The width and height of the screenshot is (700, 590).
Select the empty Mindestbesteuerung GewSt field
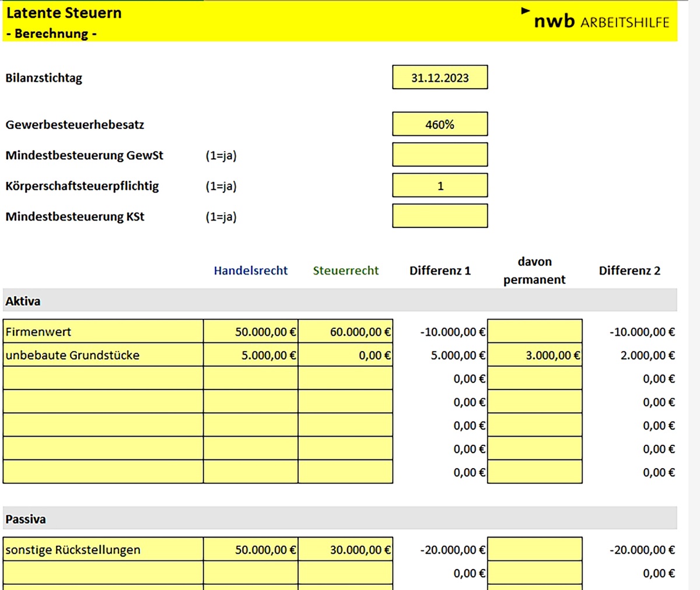coord(440,155)
